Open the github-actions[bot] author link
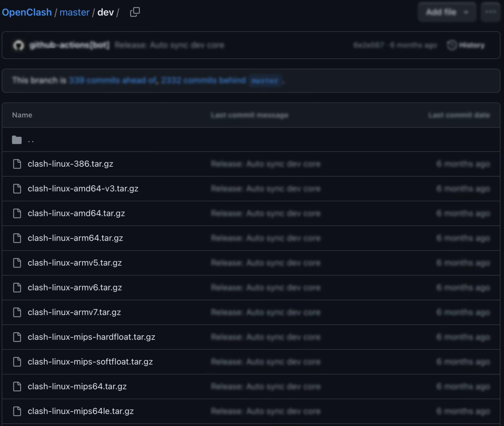Screen dimensions: 504x426 point(69,45)
